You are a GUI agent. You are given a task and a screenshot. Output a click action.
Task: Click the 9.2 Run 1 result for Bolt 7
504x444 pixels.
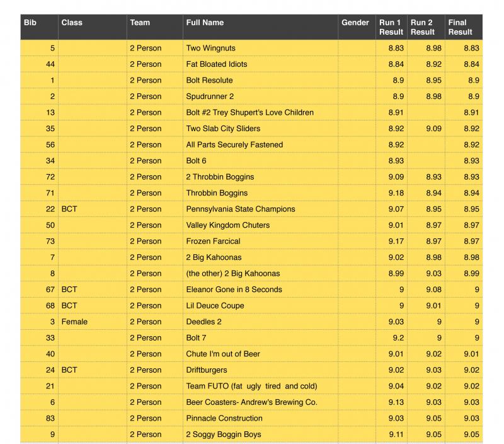pyautogui.click(x=391, y=337)
